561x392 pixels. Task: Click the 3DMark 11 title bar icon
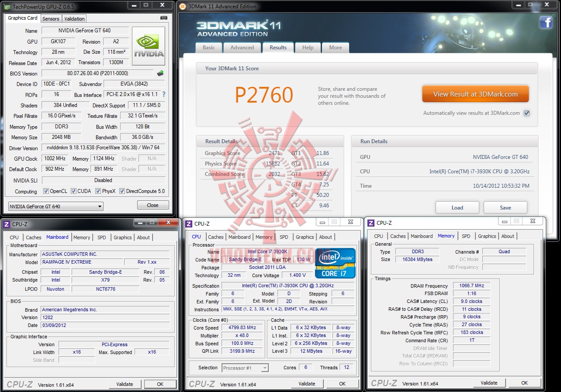pos(183,6)
